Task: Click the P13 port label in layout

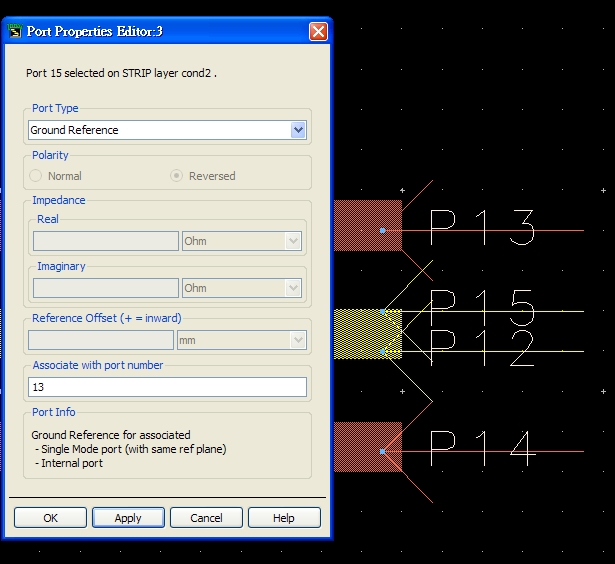Action: [x=482, y=227]
